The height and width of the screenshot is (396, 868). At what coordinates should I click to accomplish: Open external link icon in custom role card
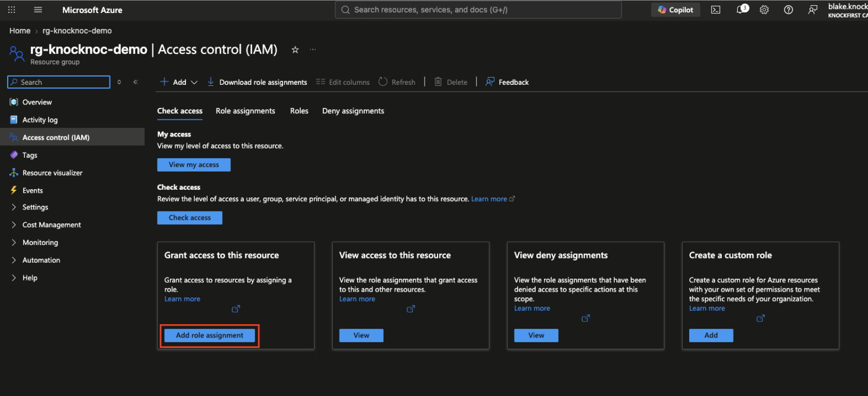(761, 318)
